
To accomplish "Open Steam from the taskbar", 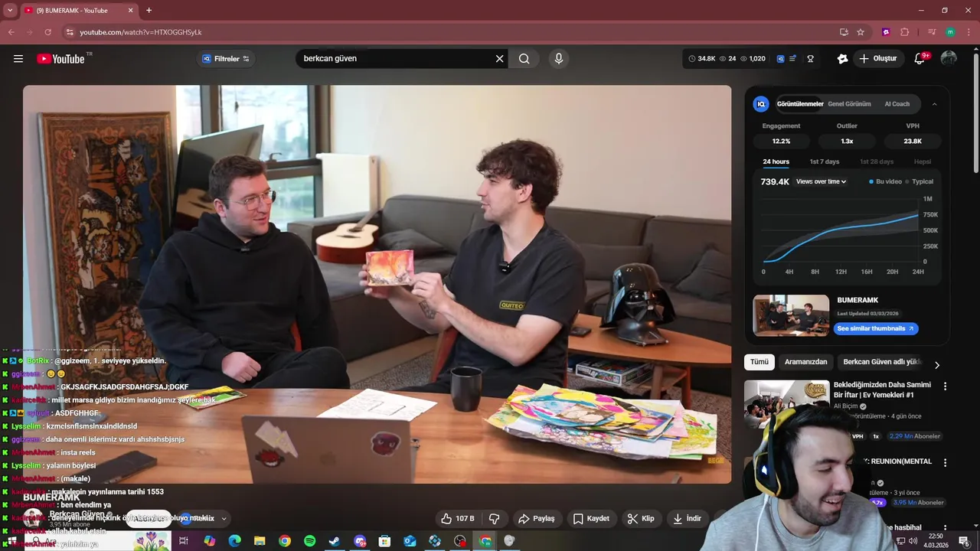I will pos(335,541).
